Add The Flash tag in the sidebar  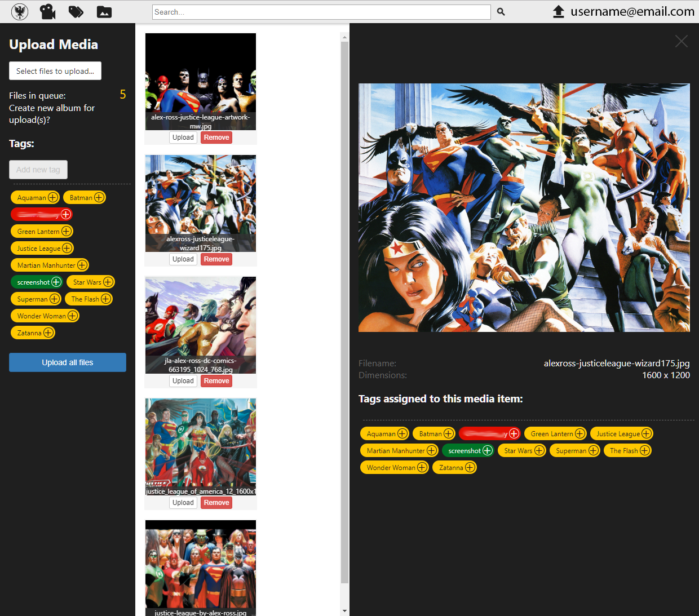pos(106,299)
